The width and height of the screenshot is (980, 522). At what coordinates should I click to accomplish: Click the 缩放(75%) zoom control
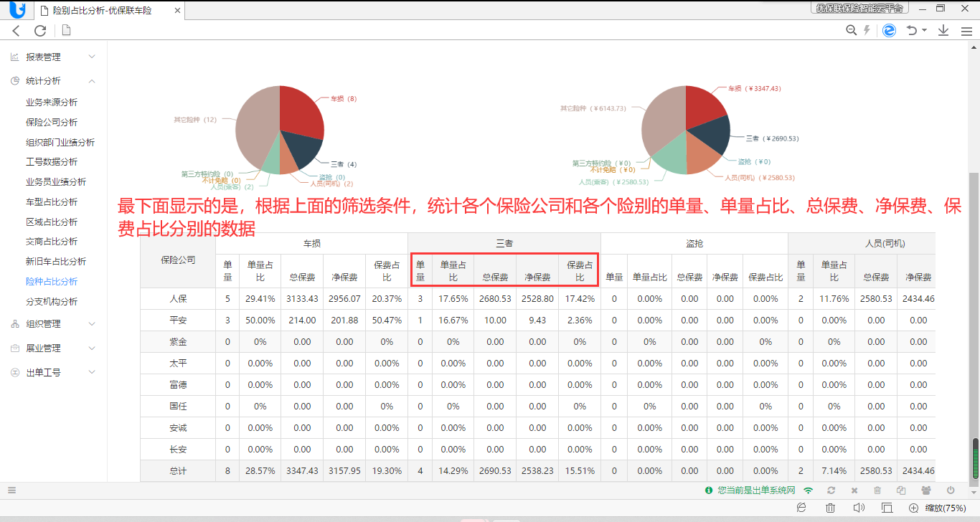[x=937, y=508]
